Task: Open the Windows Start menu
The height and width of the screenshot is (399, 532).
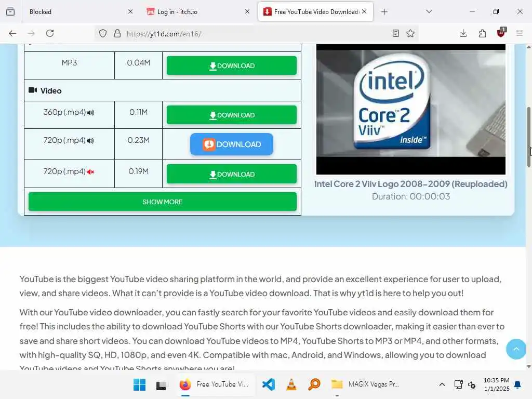Action: 139,384
